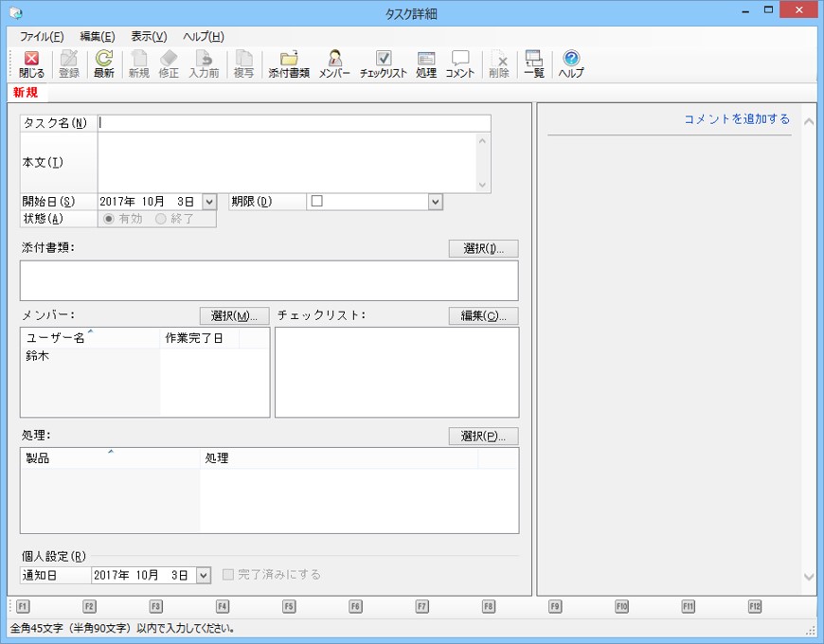Viewport: 824px width, 644px height.
Task: Enable the 期限 deadline checkbox
Action: 317,201
